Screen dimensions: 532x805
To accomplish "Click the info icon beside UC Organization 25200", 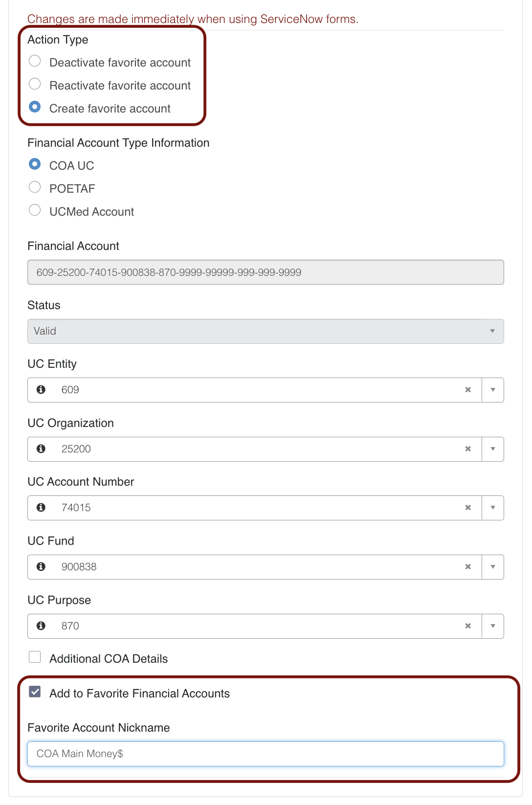I will pos(41,449).
